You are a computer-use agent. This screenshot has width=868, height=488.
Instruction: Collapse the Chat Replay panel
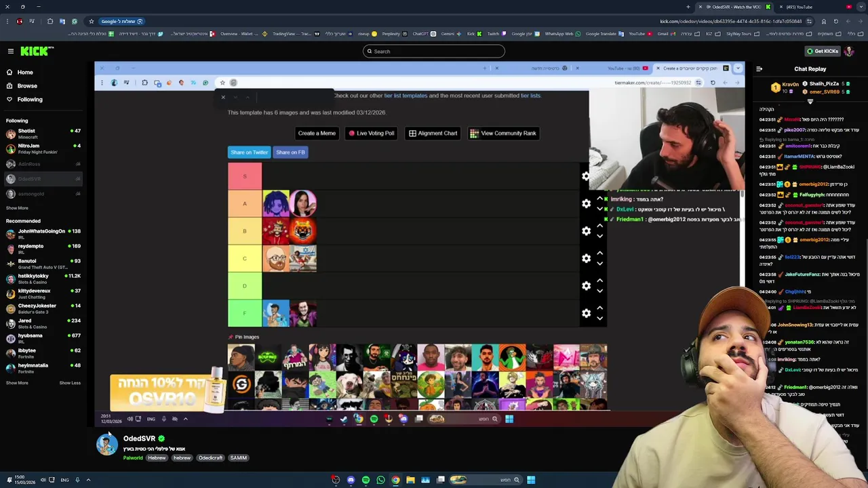pyautogui.click(x=759, y=68)
